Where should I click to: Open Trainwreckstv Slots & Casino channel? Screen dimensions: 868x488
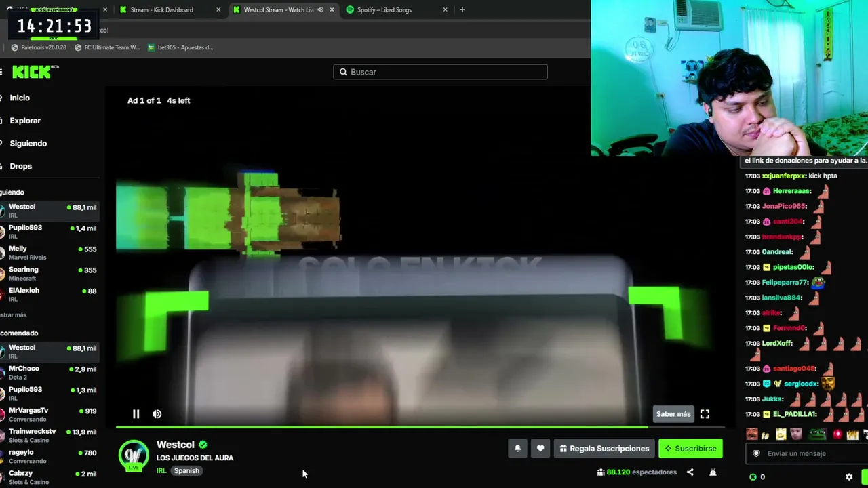(50, 436)
